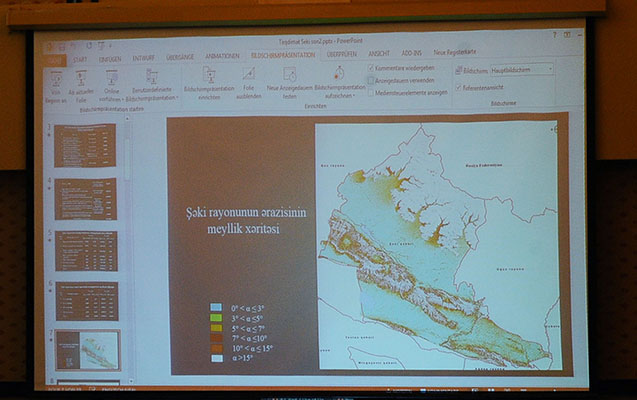The image size is (637, 400).
Task: Switch to Animationen ribbon tab
Action: coord(222,57)
